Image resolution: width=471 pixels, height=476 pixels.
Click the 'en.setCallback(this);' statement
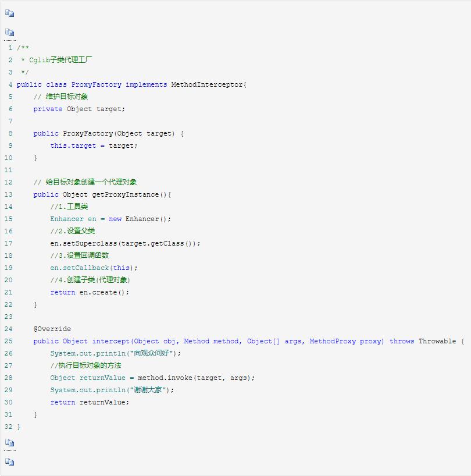94,268
